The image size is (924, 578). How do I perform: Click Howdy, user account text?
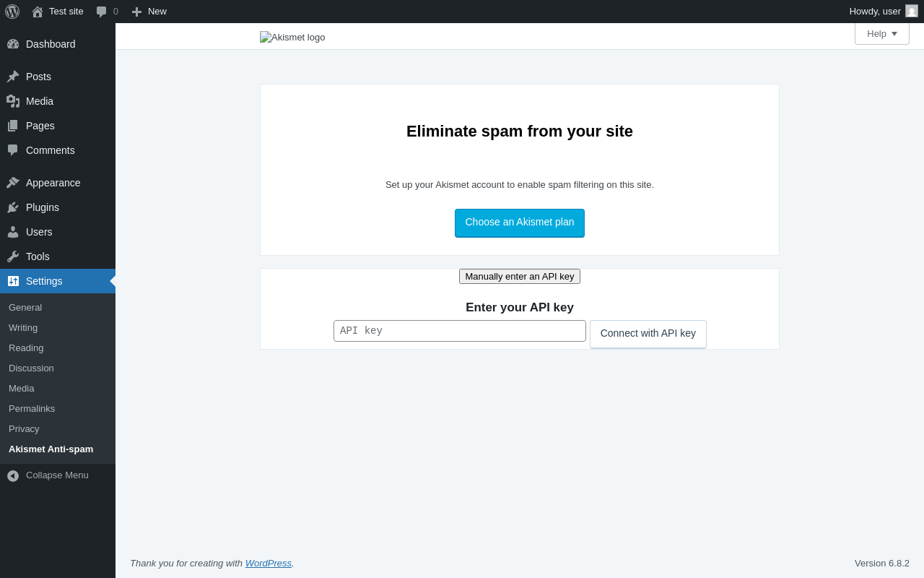point(875,12)
